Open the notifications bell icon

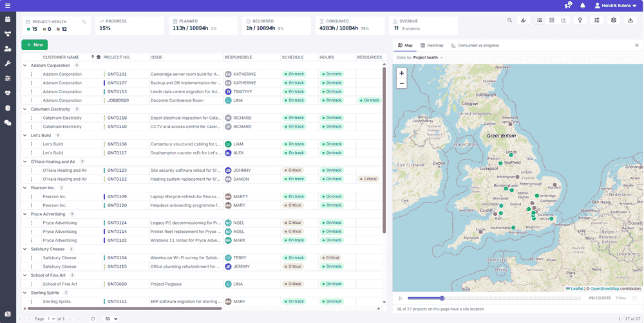coord(582,6)
